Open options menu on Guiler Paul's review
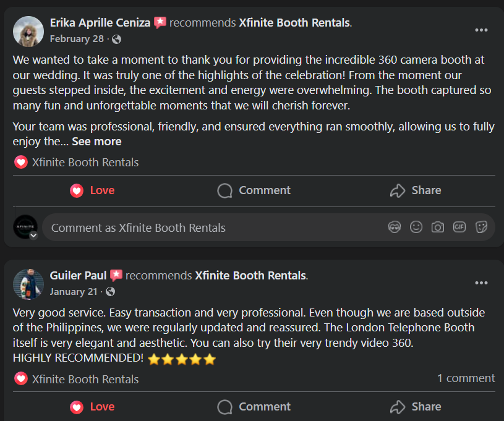 pos(481,283)
